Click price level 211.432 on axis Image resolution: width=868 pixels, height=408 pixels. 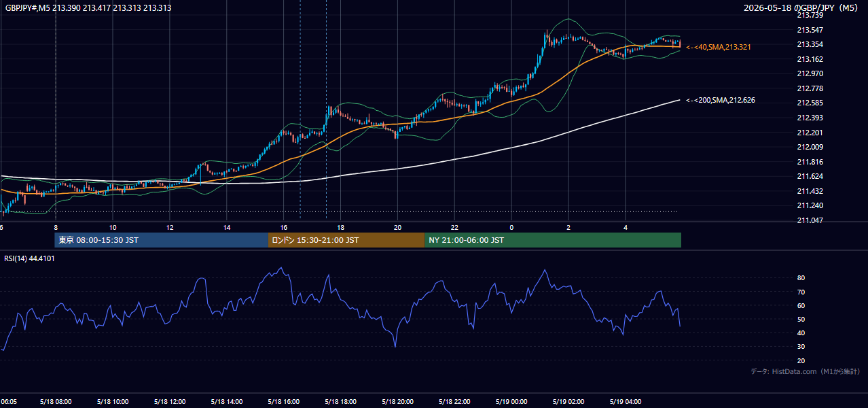pos(810,191)
